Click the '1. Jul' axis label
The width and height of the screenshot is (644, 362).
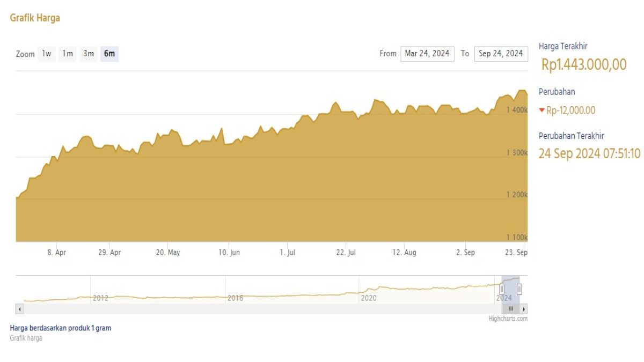(288, 253)
